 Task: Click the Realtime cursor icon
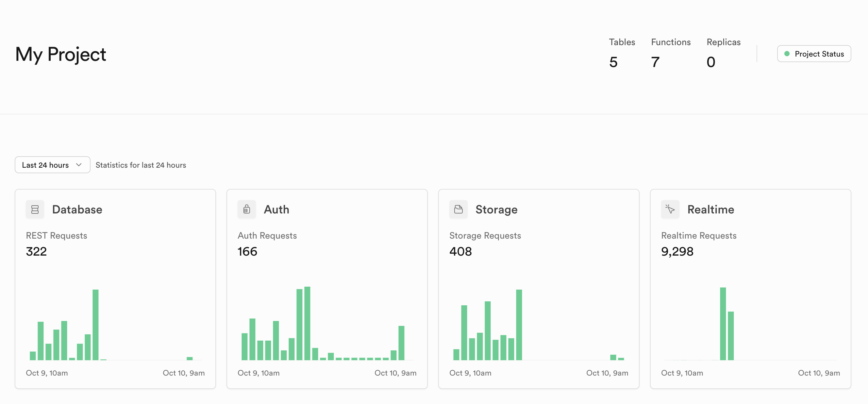670,210
